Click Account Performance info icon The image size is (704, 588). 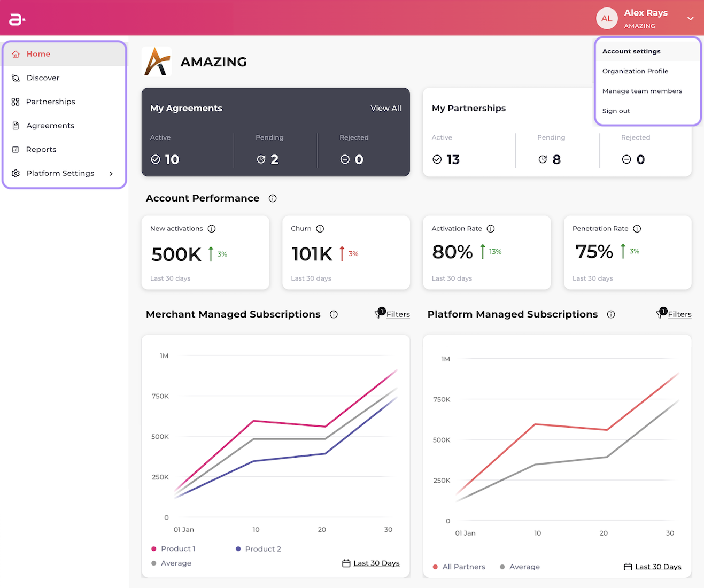point(273,198)
